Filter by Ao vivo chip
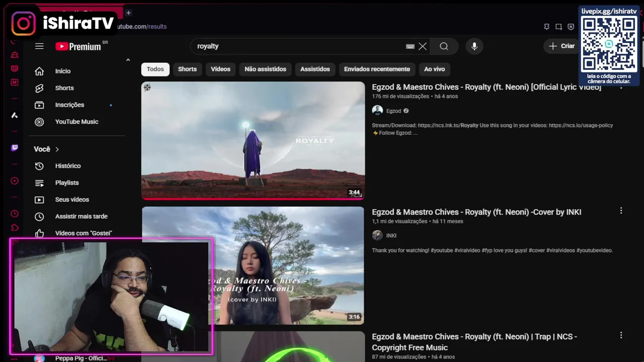This screenshot has height=362, width=644. click(434, 69)
